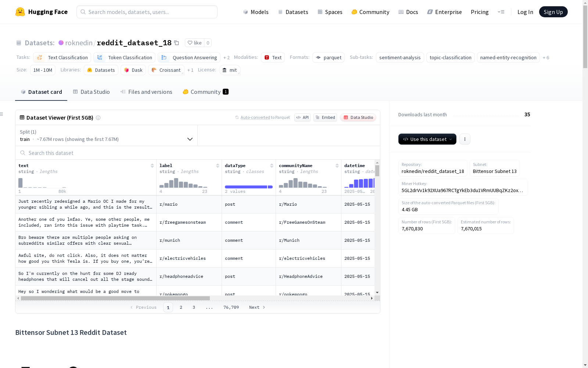Click the collapsed sidebar menu icon at left edge
The width and height of the screenshot is (588, 368).
[2, 114]
